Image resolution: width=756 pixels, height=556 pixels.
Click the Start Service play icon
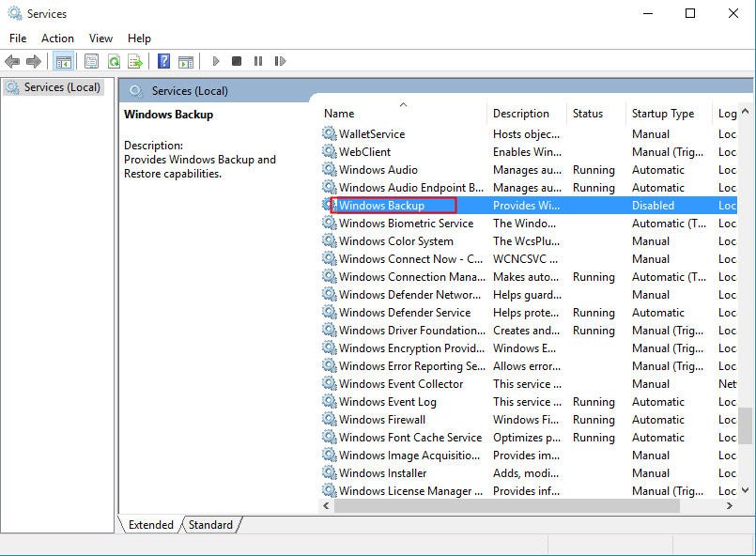coord(215,61)
